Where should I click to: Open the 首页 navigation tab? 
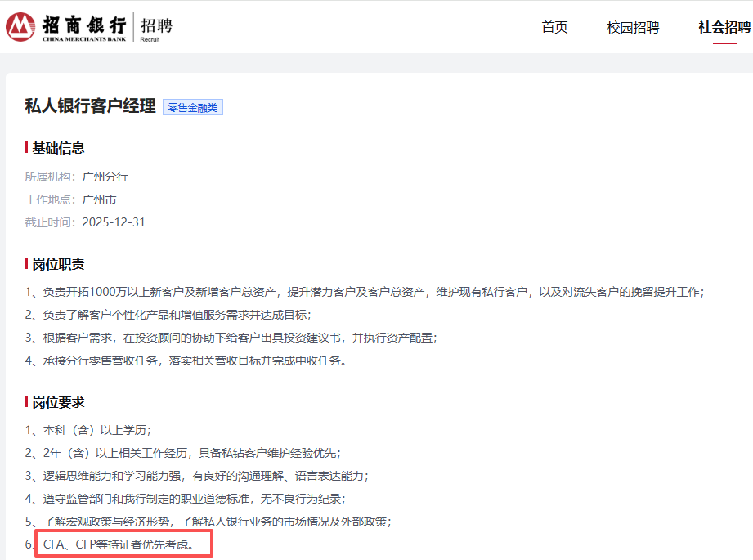click(554, 27)
